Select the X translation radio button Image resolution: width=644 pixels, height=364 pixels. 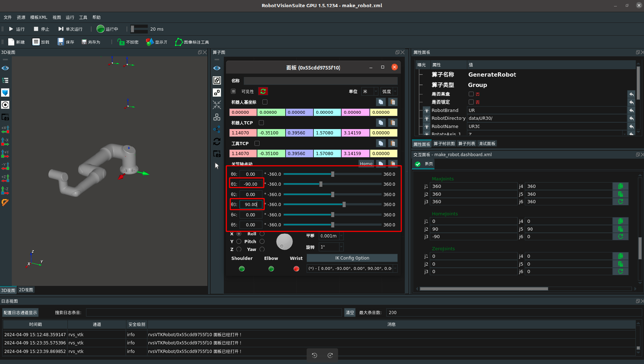tap(239, 234)
